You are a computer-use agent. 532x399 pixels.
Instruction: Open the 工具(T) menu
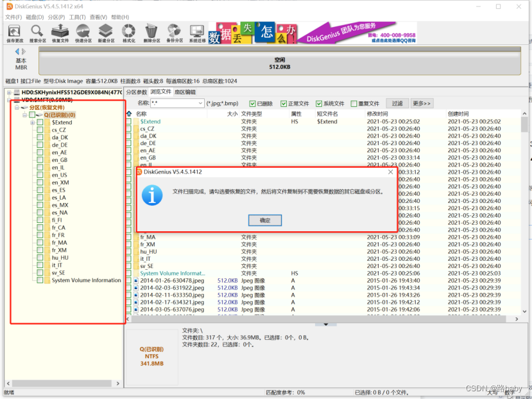pos(77,17)
